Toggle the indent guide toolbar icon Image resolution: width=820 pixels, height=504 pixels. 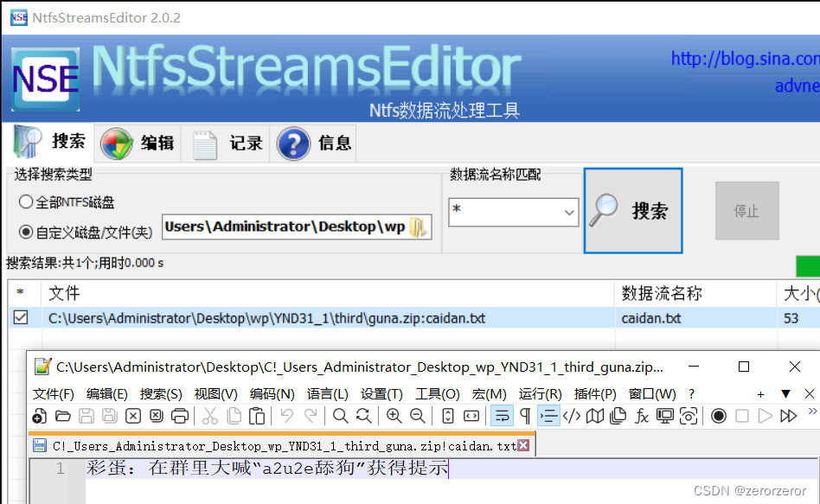(548, 416)
